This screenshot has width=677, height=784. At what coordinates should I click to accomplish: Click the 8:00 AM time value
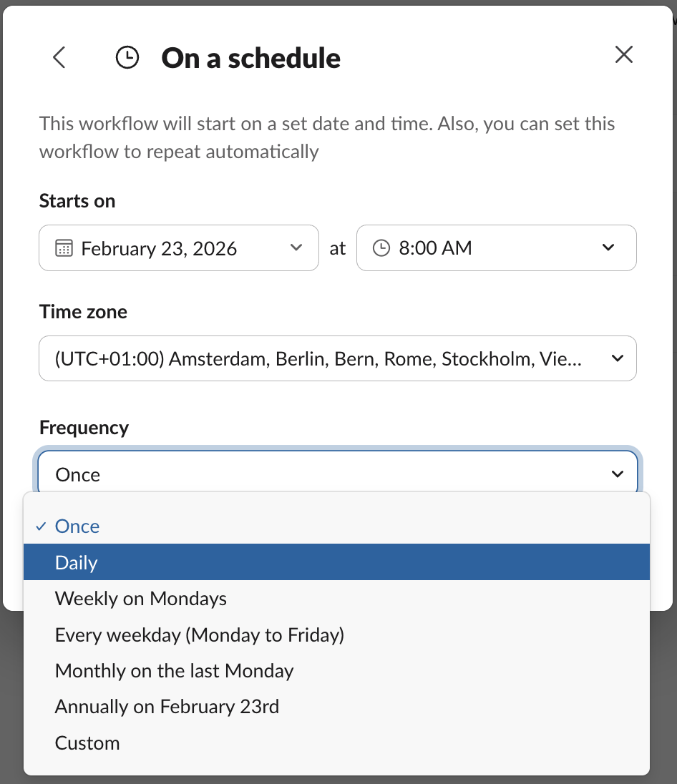435,248
